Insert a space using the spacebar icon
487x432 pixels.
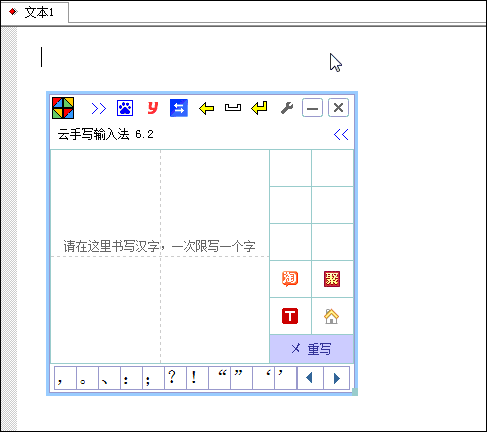(x=233, y=108)
